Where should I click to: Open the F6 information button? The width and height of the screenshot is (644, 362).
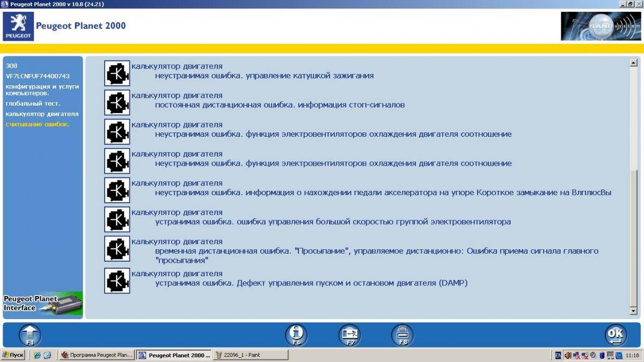[x=296, y=335]
